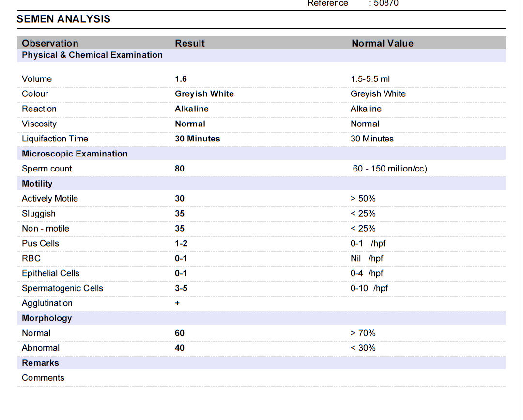Click the < 30% normal value
The height and width of the screenshot is (420, 523).
[363, 348]
